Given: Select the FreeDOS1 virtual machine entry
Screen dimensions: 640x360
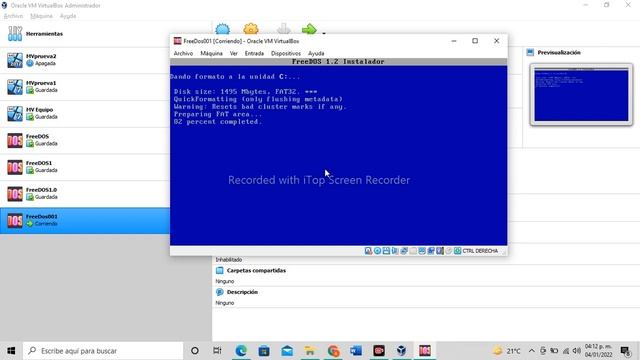Looking at the screenshot, I should tap(85, 167).
